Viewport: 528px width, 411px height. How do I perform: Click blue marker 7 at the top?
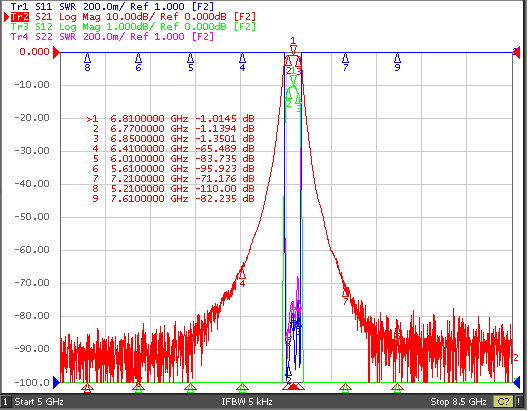pos(345,62)
